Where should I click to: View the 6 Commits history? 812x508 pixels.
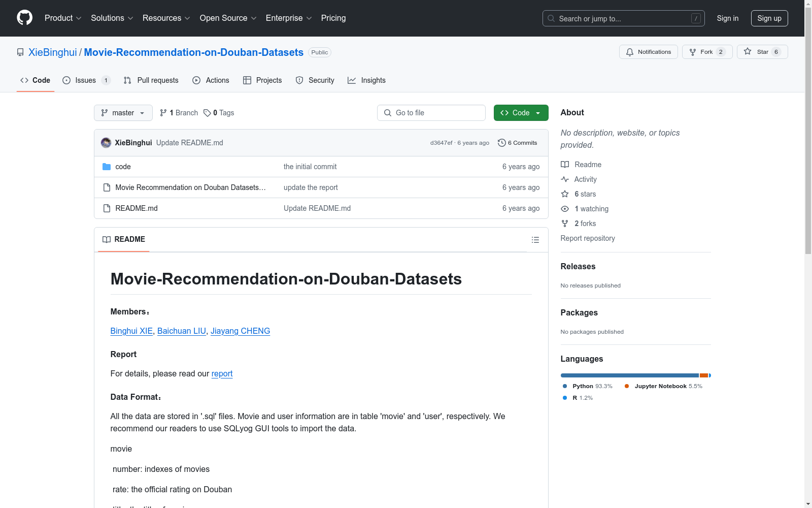518,143
